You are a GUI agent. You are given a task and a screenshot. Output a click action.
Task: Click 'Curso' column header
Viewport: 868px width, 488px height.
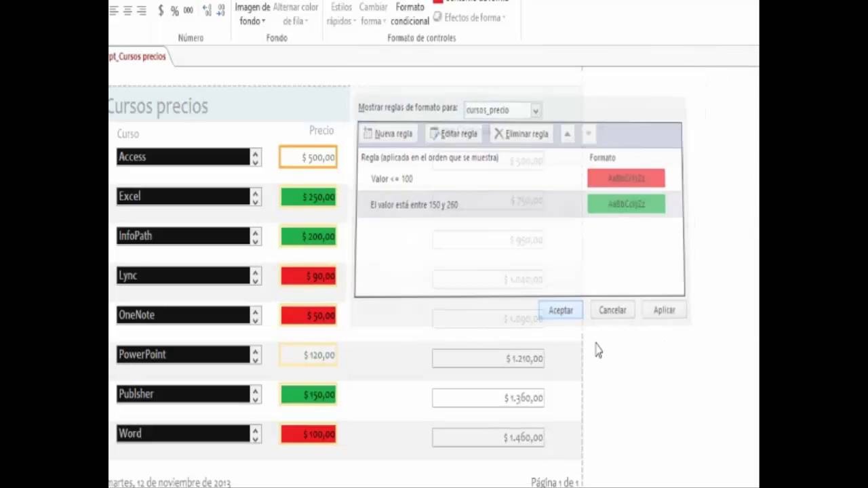tap(128, 134)
